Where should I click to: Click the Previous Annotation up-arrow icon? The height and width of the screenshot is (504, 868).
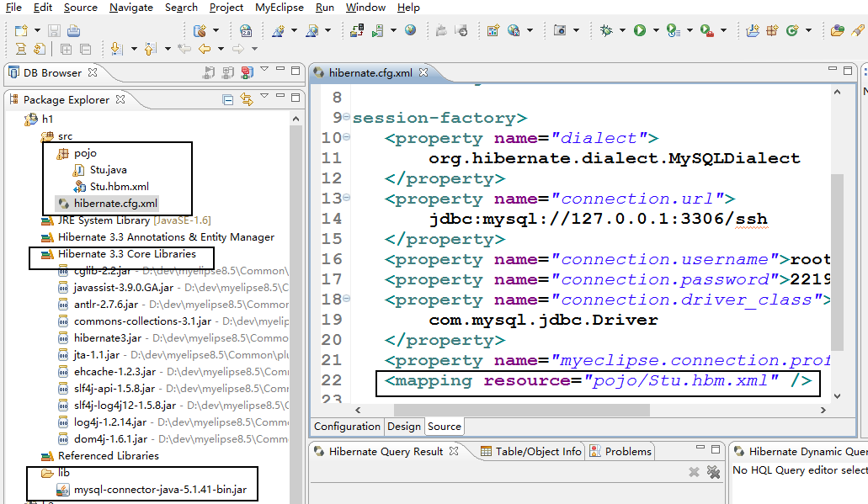tap(150, 49)
